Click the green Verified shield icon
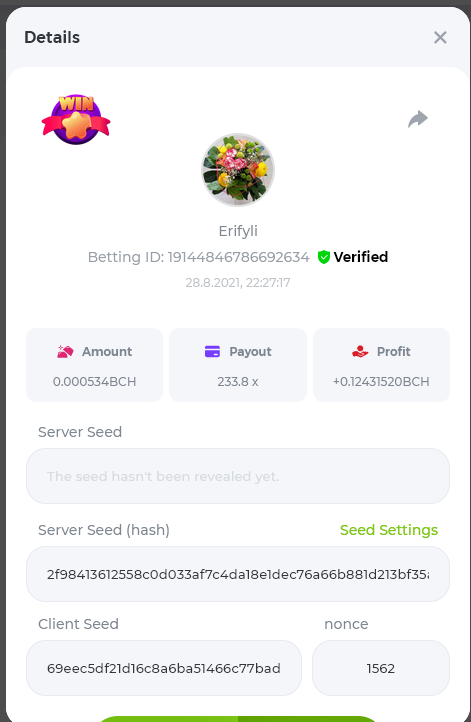Viewport: 471px width, 722px height. tap(324, 257)
